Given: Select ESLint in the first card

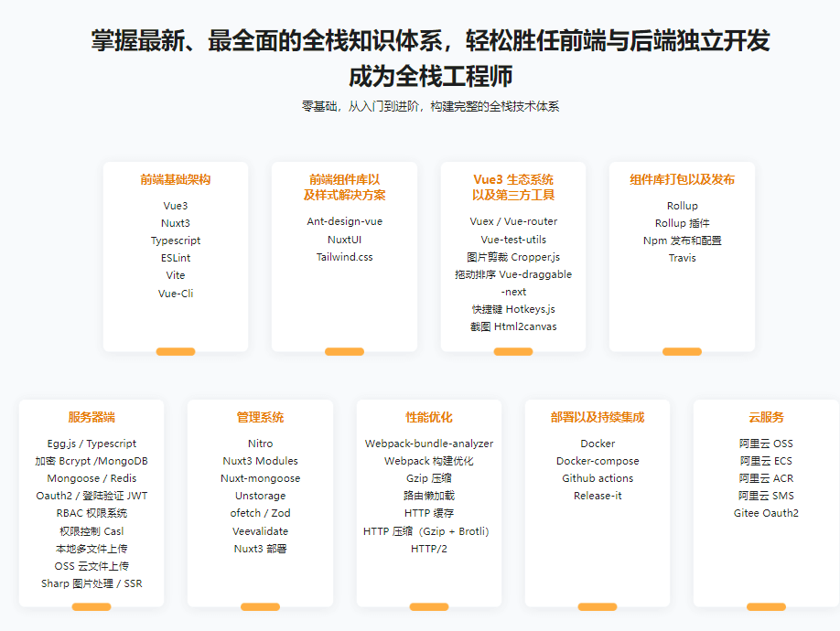Looking at the screenshot, I should pos(175,257).
